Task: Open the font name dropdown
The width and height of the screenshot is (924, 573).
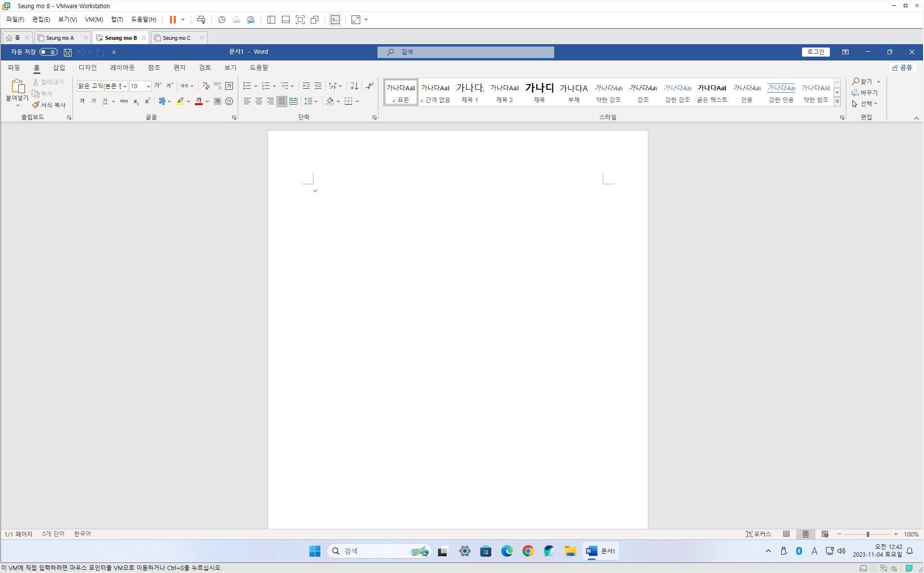Action: (125, 86)
